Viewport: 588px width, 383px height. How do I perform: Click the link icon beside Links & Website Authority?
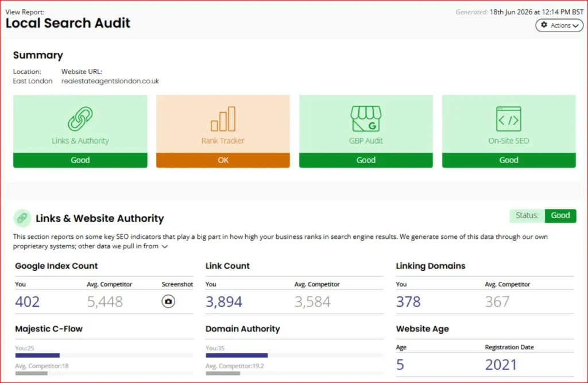22,218
